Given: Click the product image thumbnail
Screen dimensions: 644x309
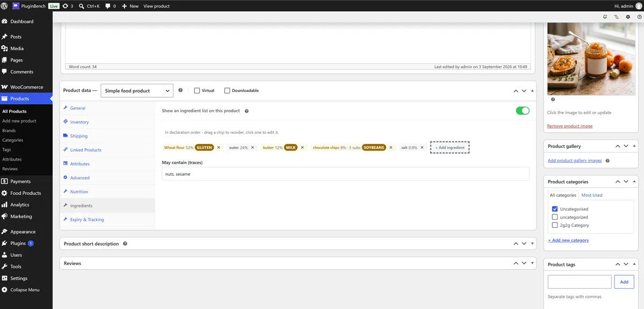Looking at the screenshot, I should coord(592,58).
